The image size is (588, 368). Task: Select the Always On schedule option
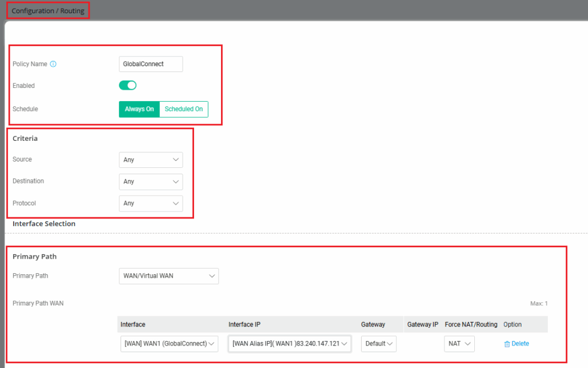point(139,109)
